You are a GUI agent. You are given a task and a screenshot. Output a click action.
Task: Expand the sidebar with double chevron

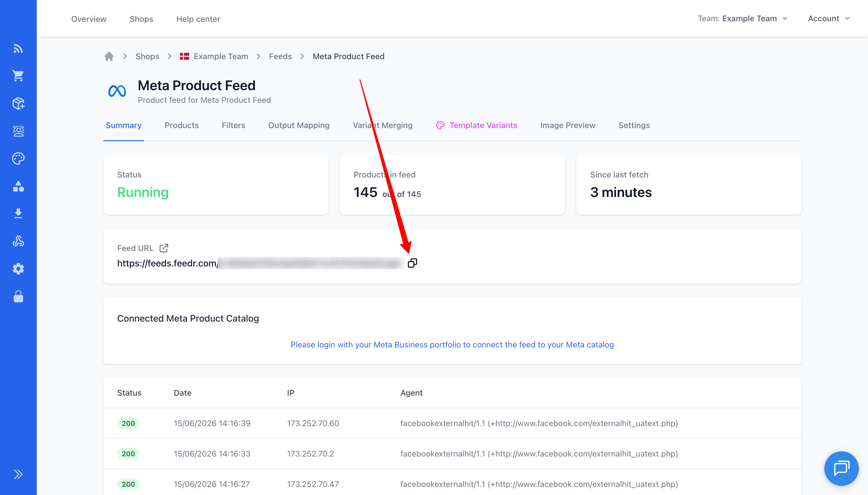[18, 474]
